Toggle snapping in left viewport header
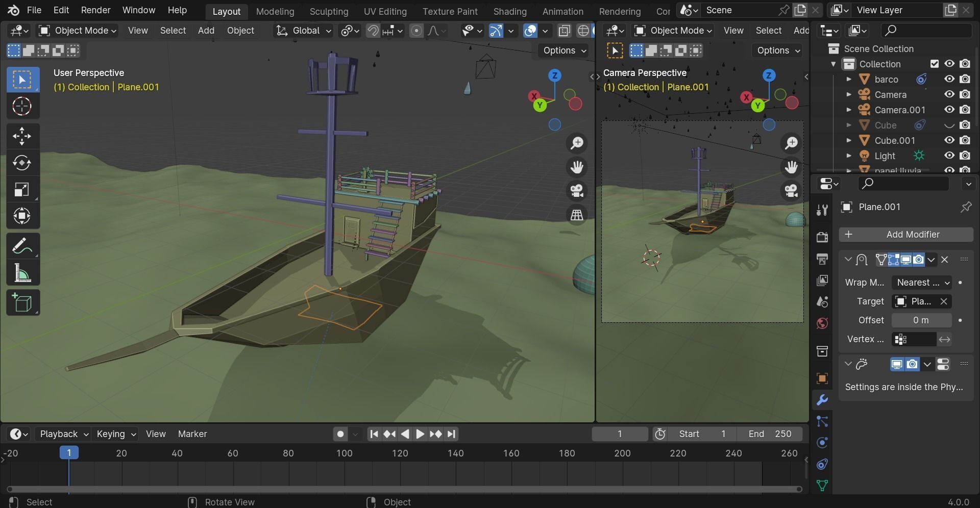The height and width of the screenshot is (508, 980). click(x=373, y=31)
